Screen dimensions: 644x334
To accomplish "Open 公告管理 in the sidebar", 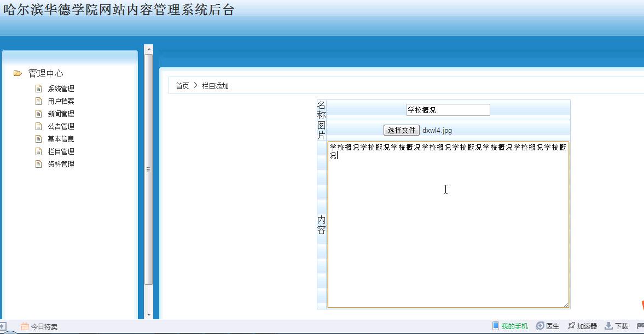I will click(x=61, y=126).
